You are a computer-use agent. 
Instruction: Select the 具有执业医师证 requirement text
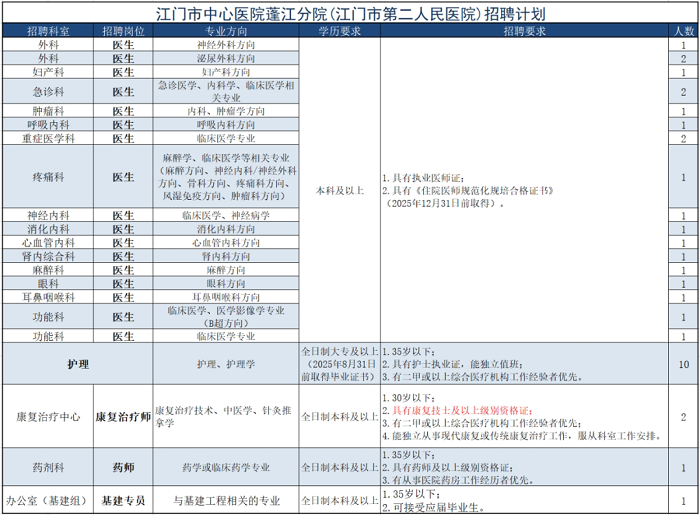click(x=424, y=178)
